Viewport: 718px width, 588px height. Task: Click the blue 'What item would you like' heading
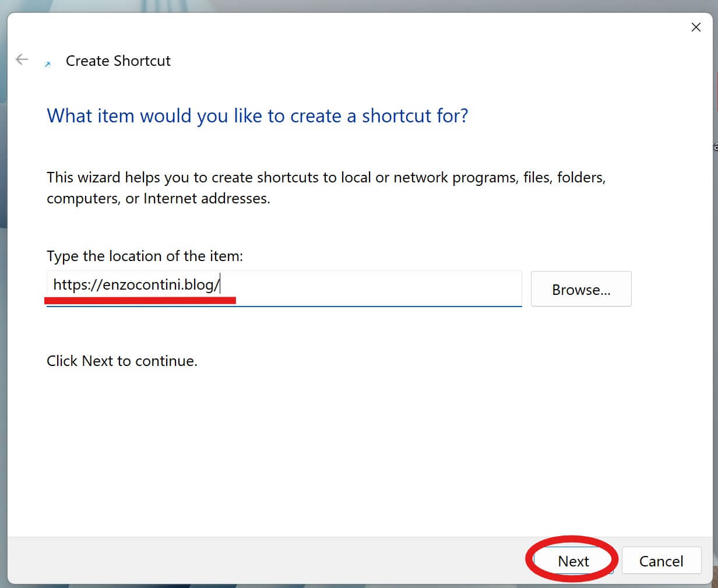click(257, 116)
